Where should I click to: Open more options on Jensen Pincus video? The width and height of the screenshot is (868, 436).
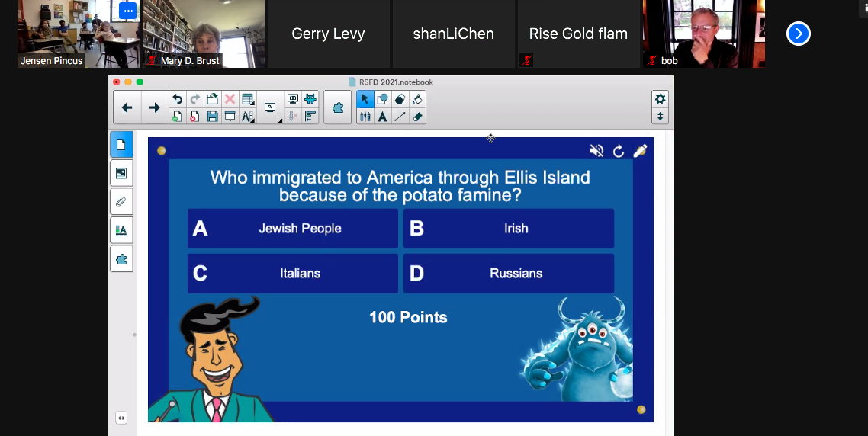pyautogui.click(x=127, y=11)
